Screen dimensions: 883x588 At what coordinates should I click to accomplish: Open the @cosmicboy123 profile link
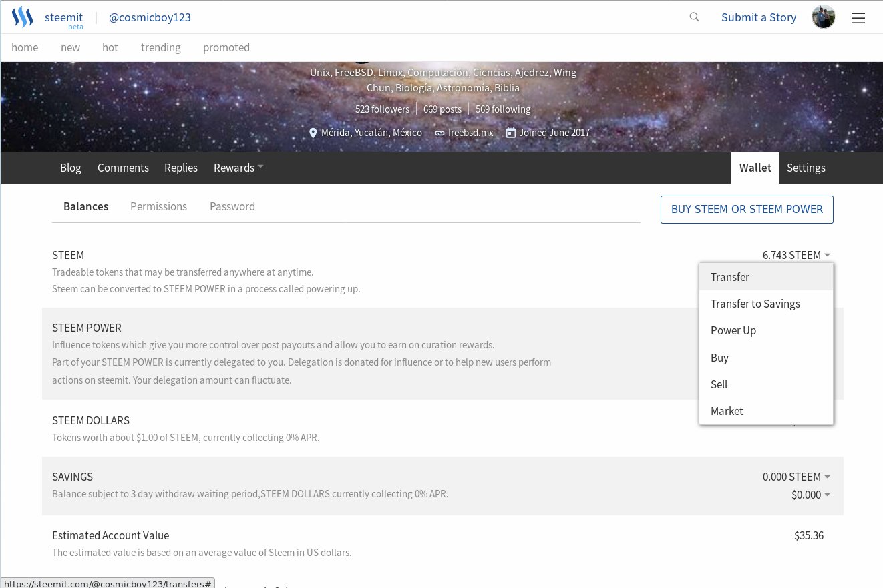pyautogui.click(x=150, y=17)
